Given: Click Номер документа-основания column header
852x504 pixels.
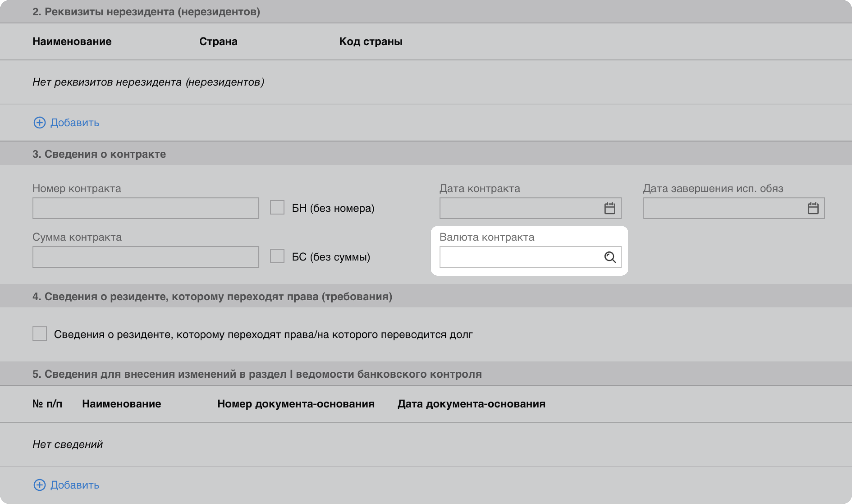Looking at the screenshot, I should pyautogui.click(x=296, y=404).
